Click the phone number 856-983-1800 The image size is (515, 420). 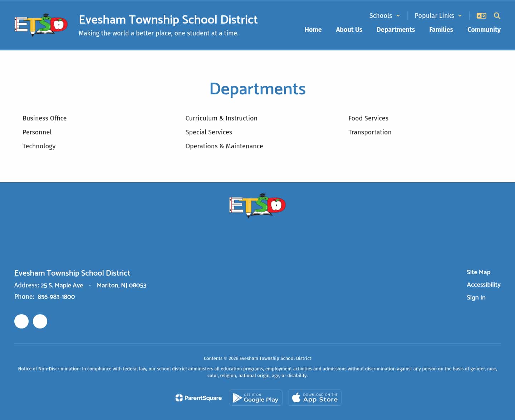pos(56,297)
